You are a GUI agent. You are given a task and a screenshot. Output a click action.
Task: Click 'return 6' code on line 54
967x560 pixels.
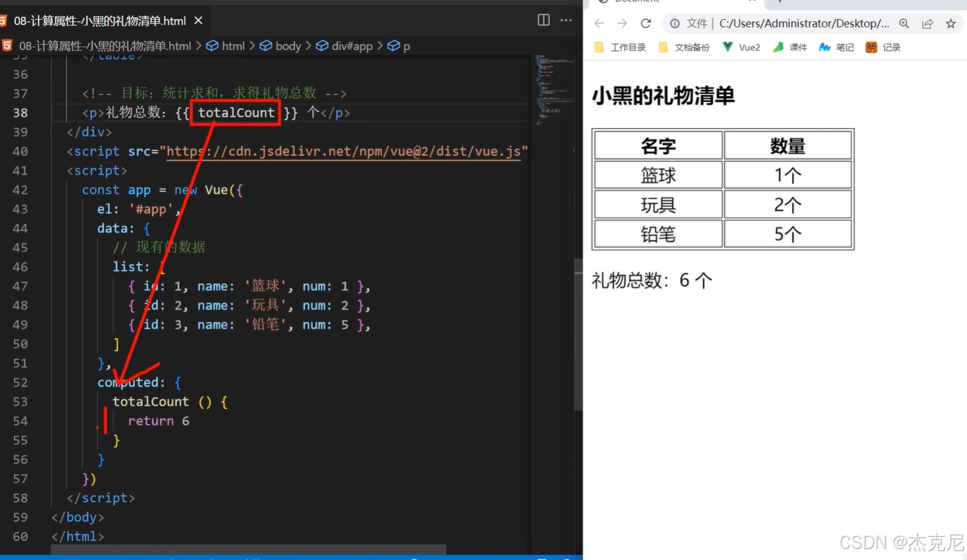tap(159, 421)
